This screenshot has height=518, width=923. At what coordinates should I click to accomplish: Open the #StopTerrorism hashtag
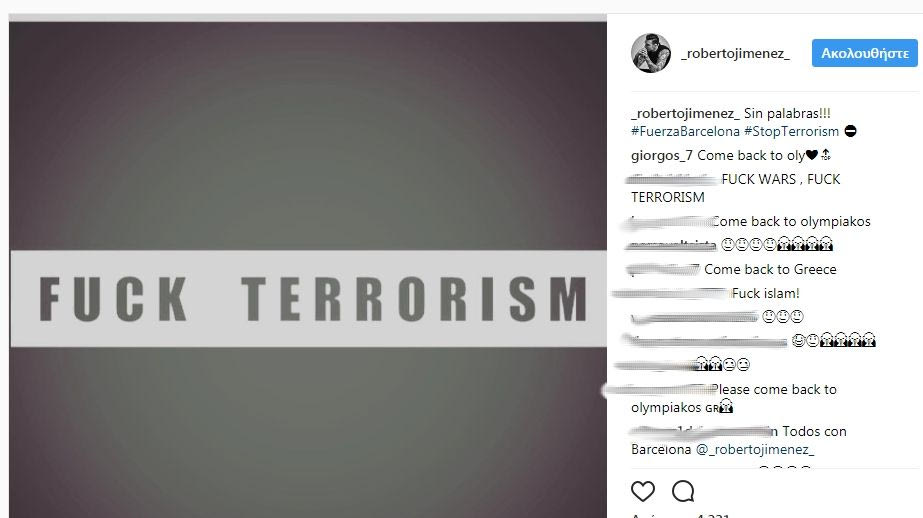pos(791,131)
